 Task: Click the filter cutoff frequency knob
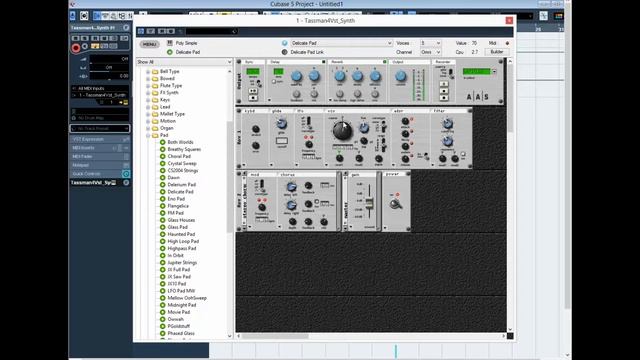448,123
